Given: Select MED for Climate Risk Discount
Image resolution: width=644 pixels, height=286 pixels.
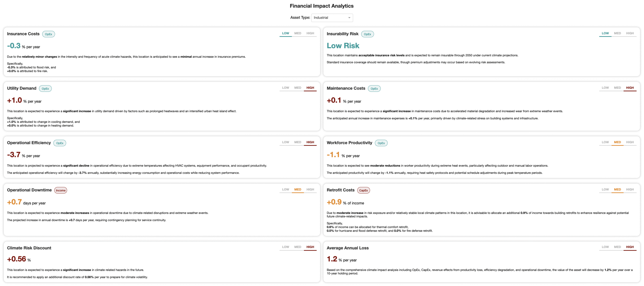Looking at the screenshot, I should pos(298,247).
